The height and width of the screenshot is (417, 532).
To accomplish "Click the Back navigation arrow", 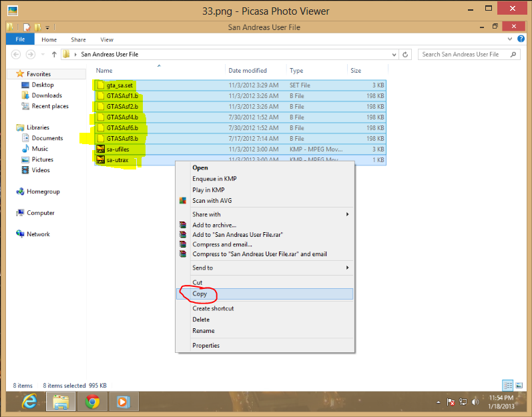I will click(x=16, y=54).
